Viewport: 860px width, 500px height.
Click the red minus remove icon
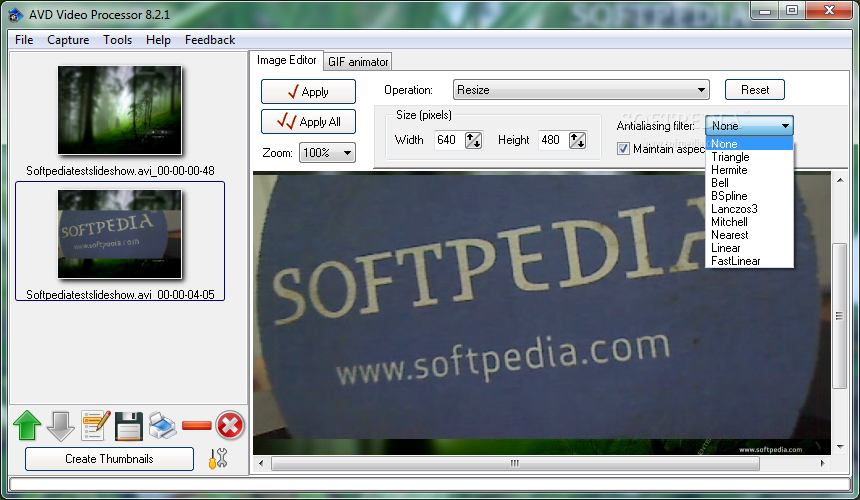pyautogui.click(x=196, y=425)
